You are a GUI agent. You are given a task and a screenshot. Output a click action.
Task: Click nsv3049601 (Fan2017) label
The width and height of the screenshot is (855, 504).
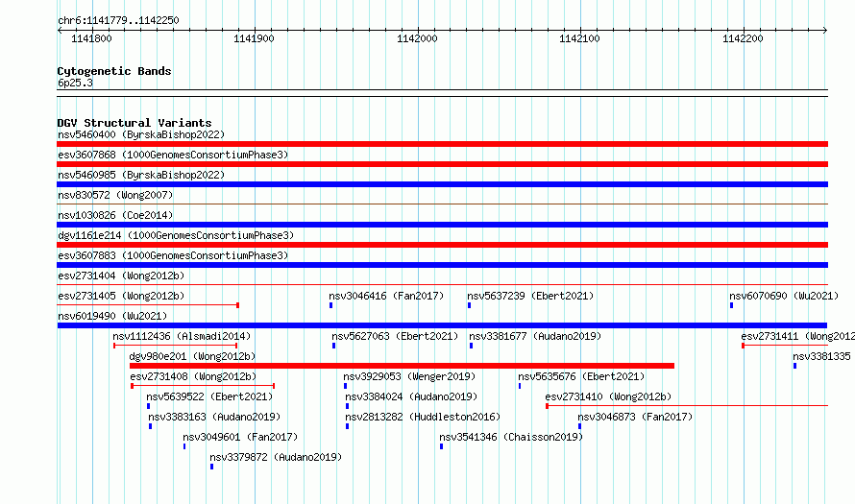click(240, 437)
